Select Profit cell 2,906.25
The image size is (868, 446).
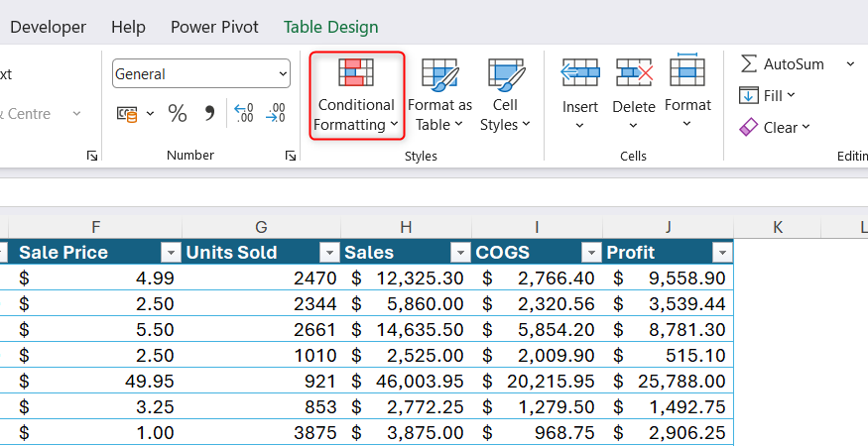click(x=669, y=433)
